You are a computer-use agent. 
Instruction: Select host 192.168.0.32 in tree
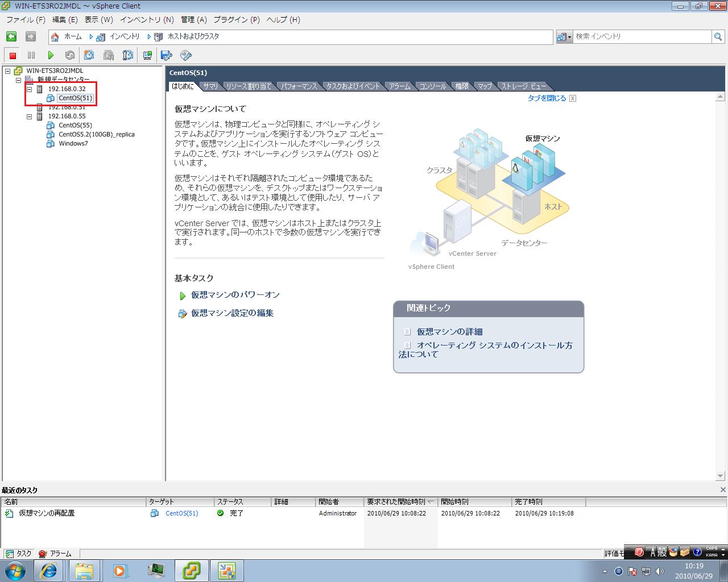pos(67,89)
